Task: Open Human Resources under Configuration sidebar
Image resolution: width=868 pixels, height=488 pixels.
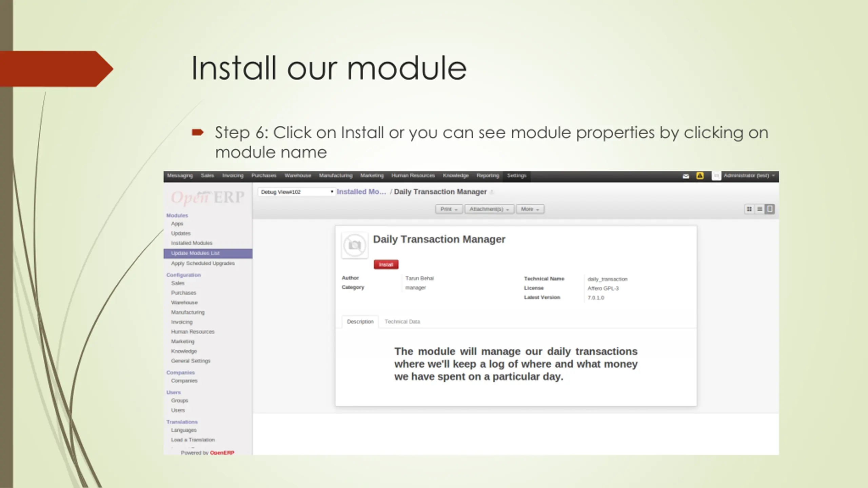Action: click(193, 332)
